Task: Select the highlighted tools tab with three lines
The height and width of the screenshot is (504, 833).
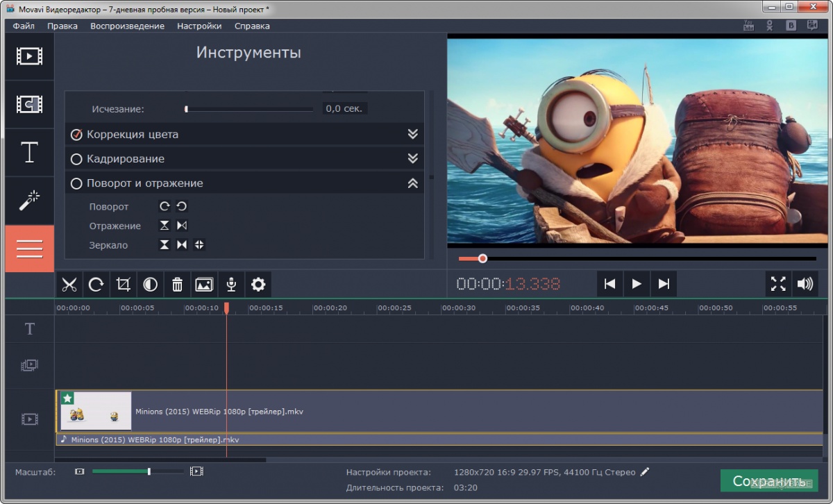Action: click(29, 249)
